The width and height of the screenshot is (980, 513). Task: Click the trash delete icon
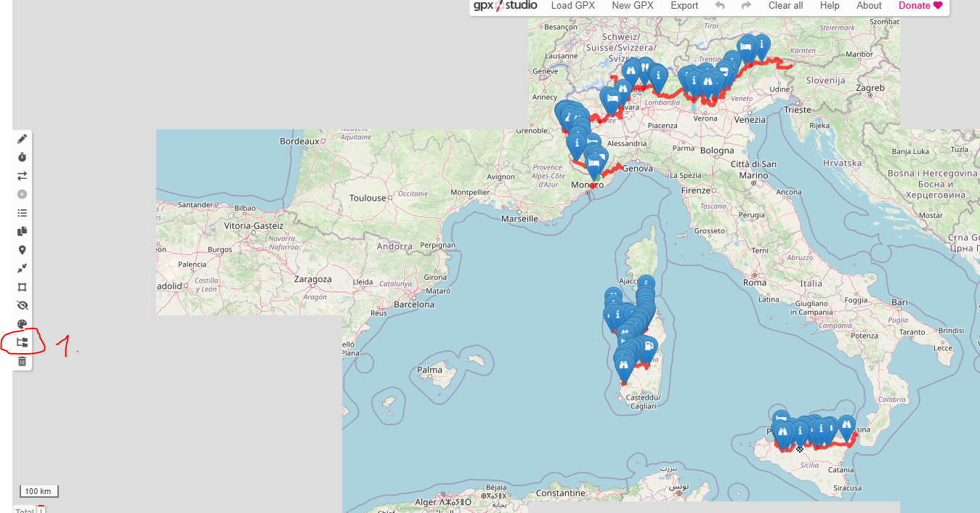click(22, 361)
